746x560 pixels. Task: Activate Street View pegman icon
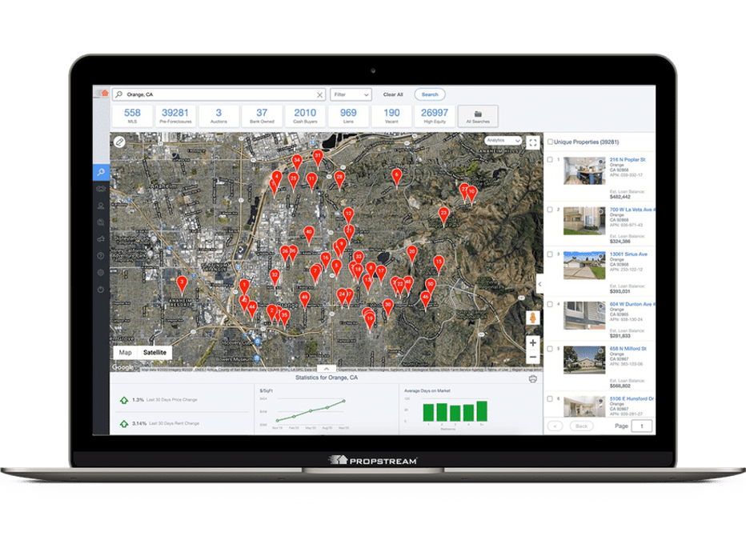click(533, 318)
